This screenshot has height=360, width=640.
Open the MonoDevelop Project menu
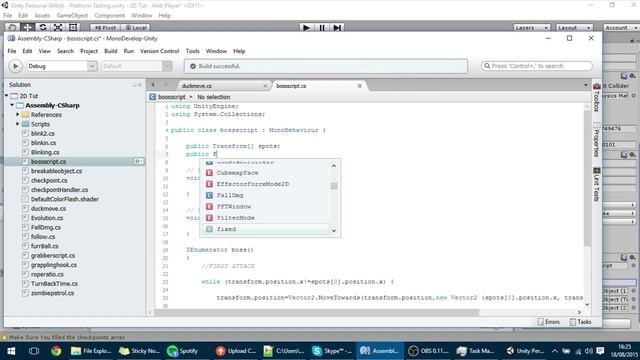click(x=89, y=51)
